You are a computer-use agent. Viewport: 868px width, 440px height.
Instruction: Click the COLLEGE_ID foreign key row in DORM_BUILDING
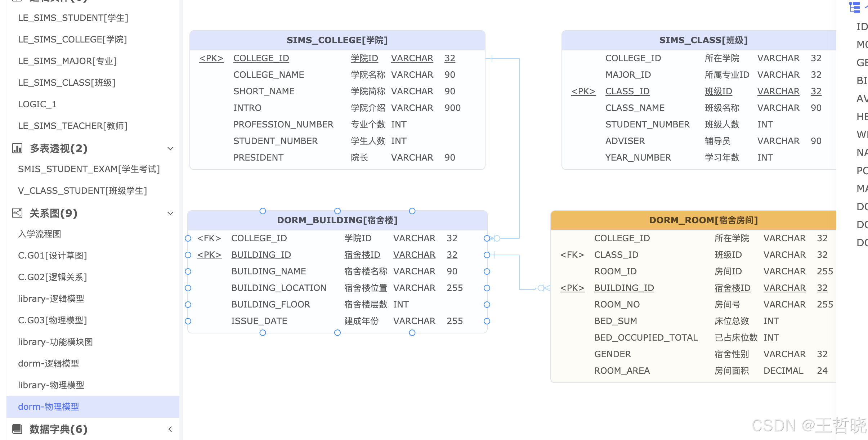point(259,238)
